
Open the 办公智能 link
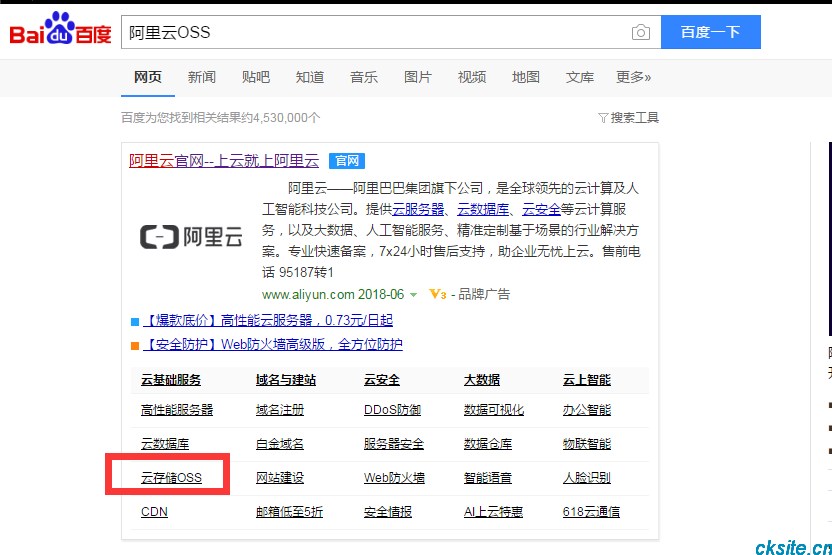click(x=587, y=410)
